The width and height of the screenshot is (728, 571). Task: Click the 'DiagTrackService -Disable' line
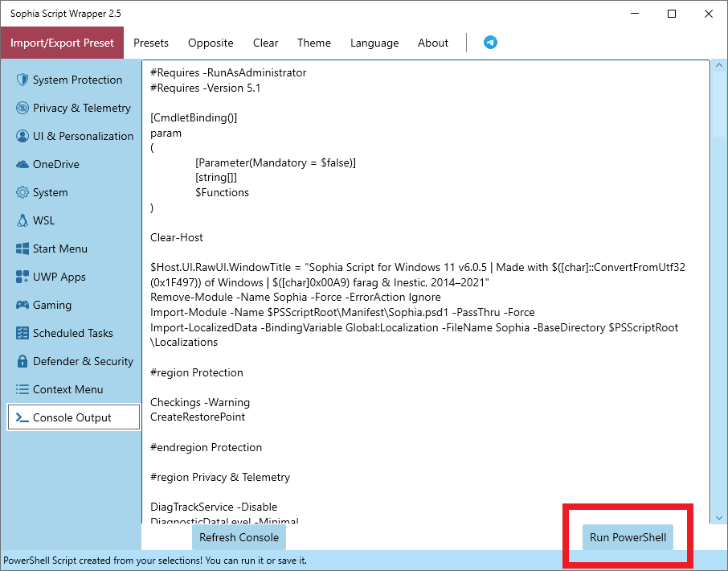(x=214, y=507)
